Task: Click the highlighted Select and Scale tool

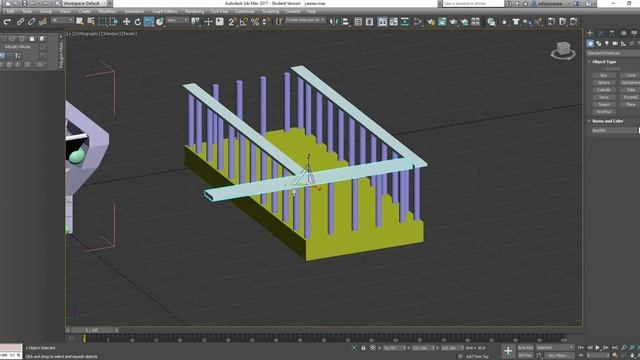Action: [149, 22]
